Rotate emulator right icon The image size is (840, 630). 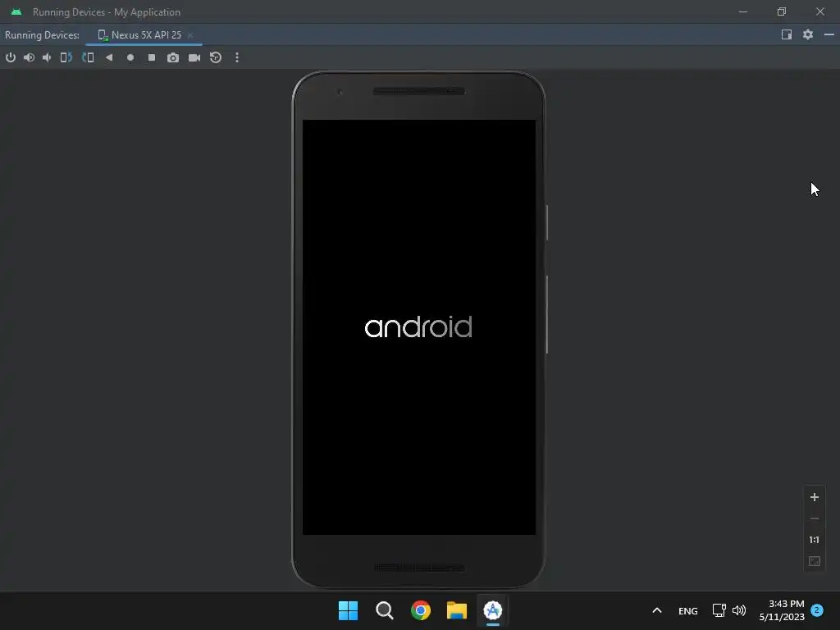click(88, 57)
